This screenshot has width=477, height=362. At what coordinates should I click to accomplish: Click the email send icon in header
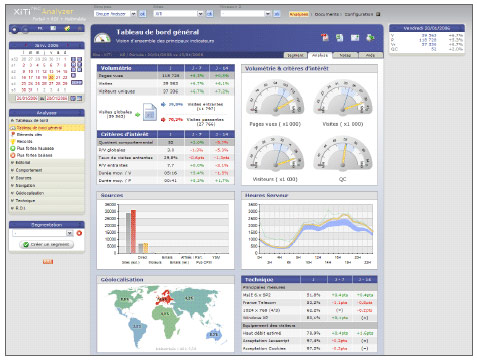(x=355, y=38)
